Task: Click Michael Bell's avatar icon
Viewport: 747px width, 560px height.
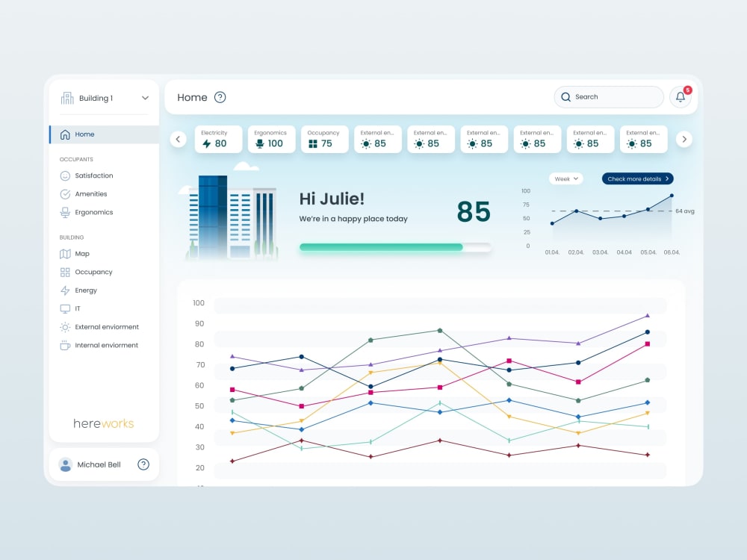Action: tap(65, 464)
